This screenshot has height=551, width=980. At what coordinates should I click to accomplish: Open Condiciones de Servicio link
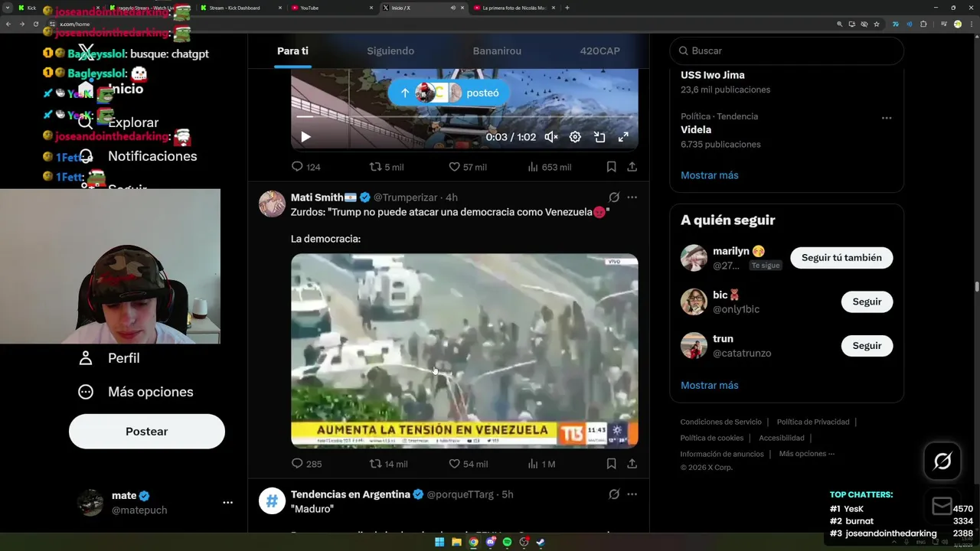coord(721,422)
